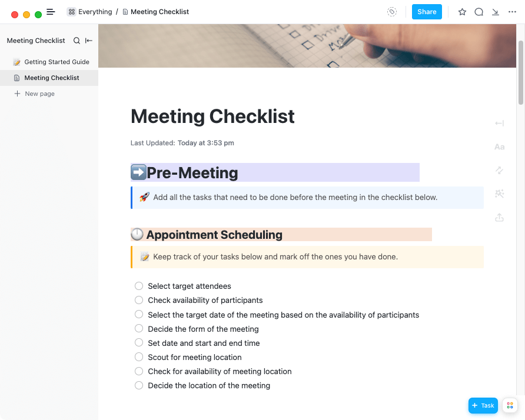
Task: Click the vertical document scrollbar
Action: pos(520,71)
